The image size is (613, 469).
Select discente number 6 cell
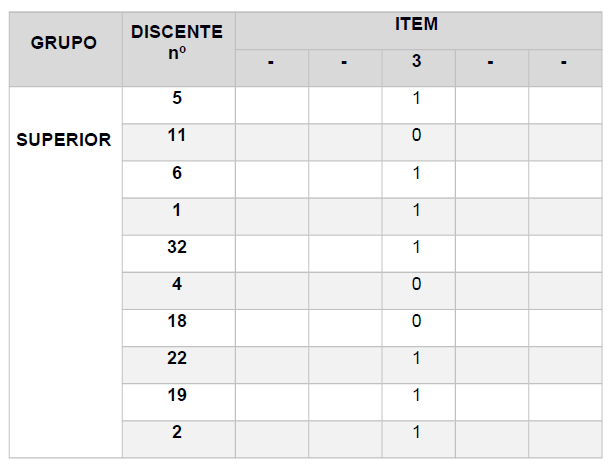coord(179,179)
